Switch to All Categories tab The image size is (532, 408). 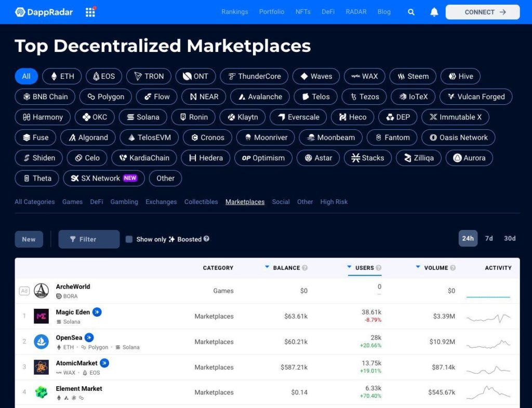pyautogui.click(x=35, y=201)
